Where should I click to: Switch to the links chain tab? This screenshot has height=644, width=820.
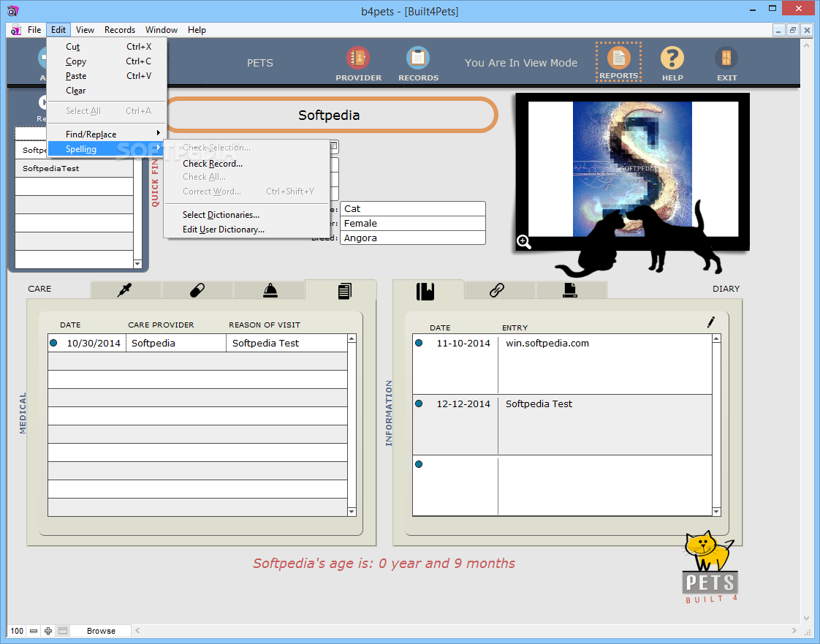pos(497,289)
